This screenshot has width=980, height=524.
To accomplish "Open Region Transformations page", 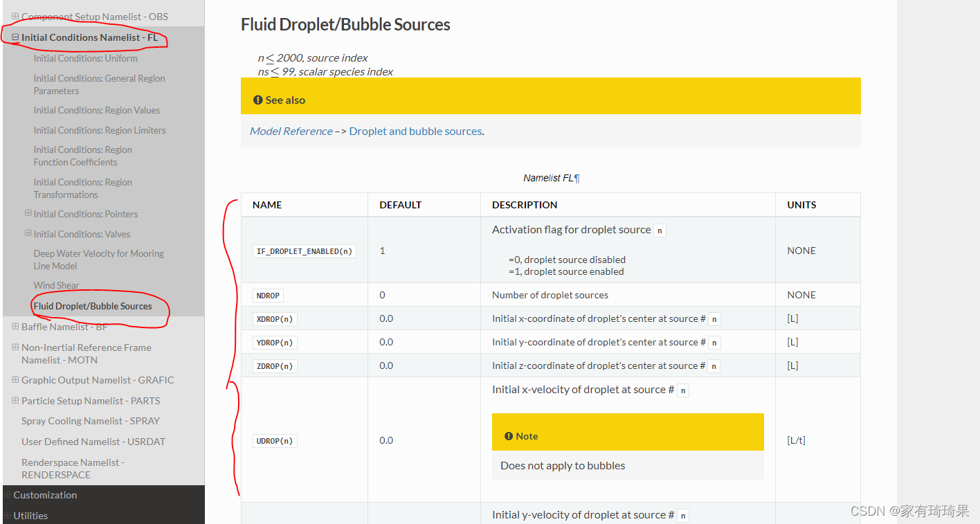I will (x=82, y=188).
